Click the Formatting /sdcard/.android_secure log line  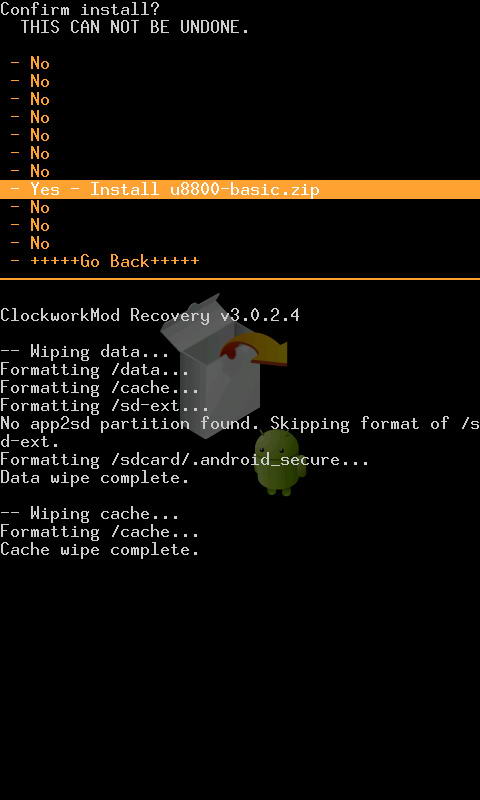[184, 460]
